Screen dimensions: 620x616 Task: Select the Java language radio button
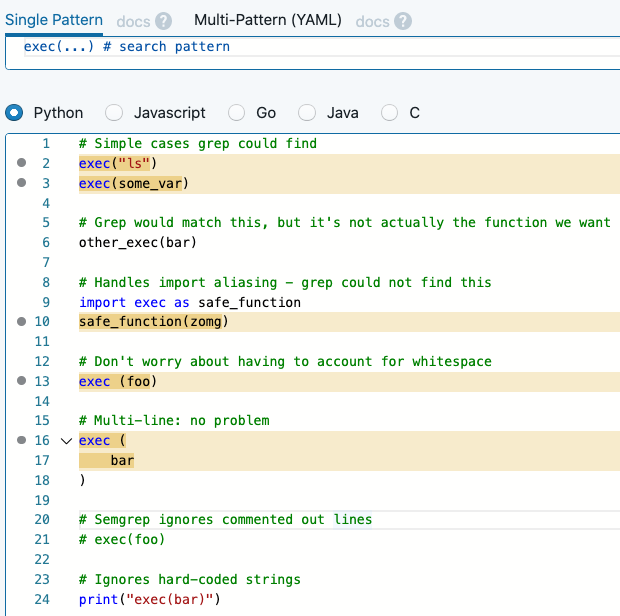tap(307, 113)
